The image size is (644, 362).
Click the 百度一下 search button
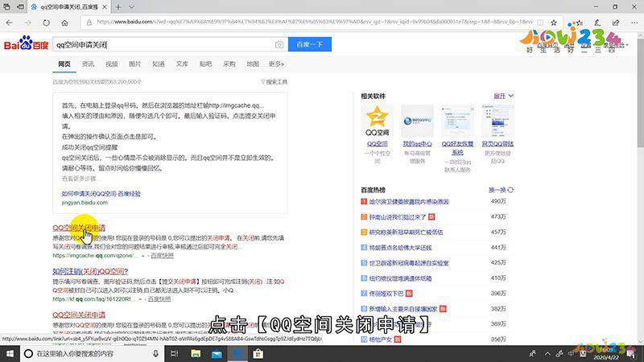pyautogui.click(x=310, y=44)
